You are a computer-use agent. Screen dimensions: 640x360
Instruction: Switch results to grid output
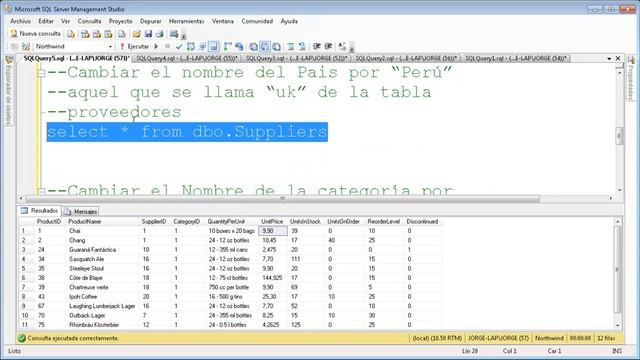click(x=264, y=47)
